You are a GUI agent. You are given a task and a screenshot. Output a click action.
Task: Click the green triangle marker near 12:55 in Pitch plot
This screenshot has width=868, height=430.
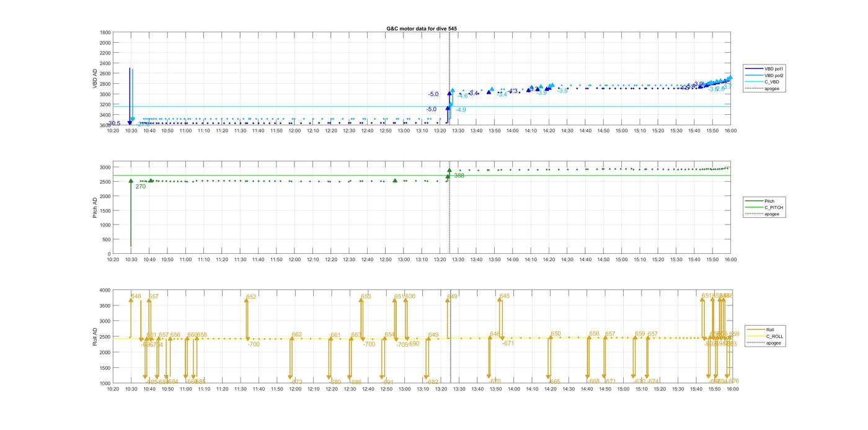coord(395,181)
